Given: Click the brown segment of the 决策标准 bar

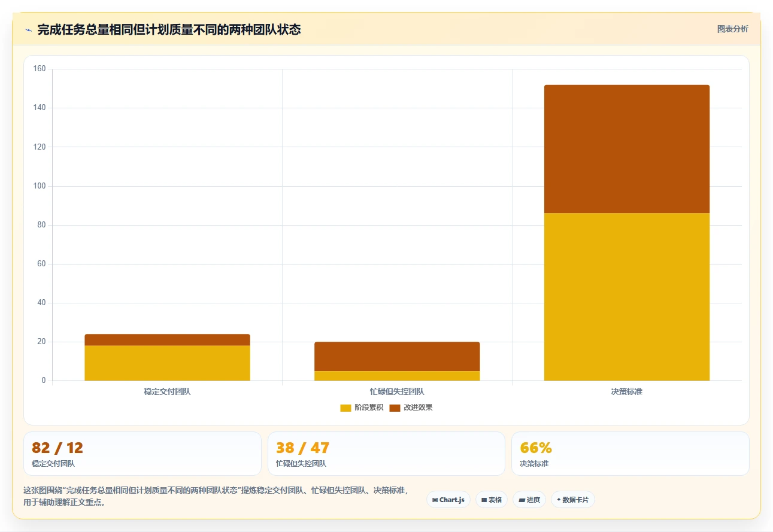Looking at the screenshot, I should [x=627, y=149].
